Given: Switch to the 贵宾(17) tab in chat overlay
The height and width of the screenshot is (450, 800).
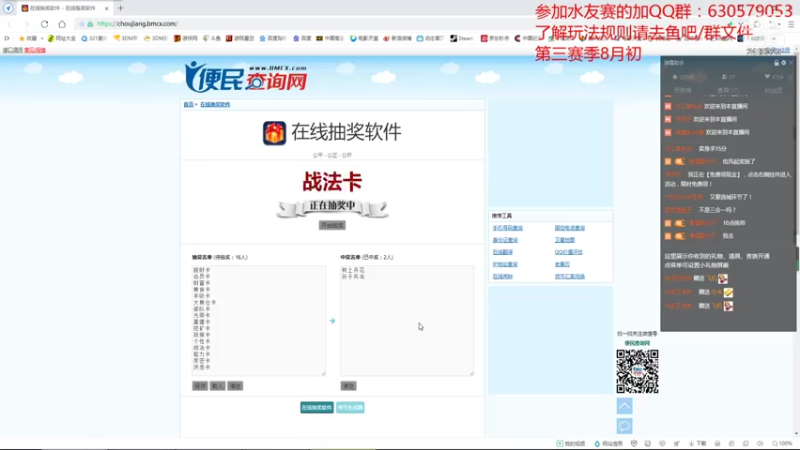Looking at the screenshot, I should tap(728, 90).
